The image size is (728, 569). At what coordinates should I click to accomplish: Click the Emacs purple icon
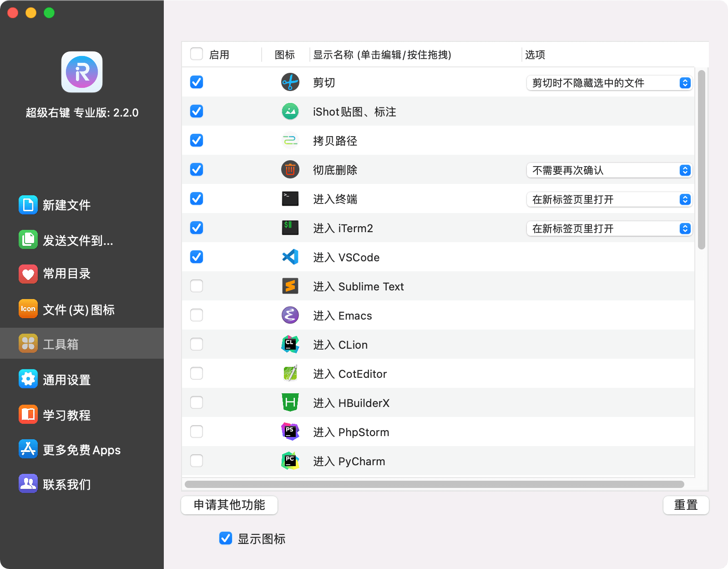[x=290, y=315]
